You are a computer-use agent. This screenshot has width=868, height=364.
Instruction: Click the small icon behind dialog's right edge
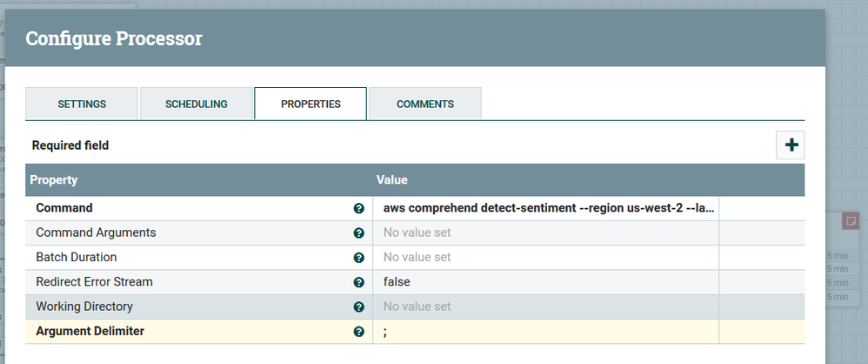click(850, 221)
